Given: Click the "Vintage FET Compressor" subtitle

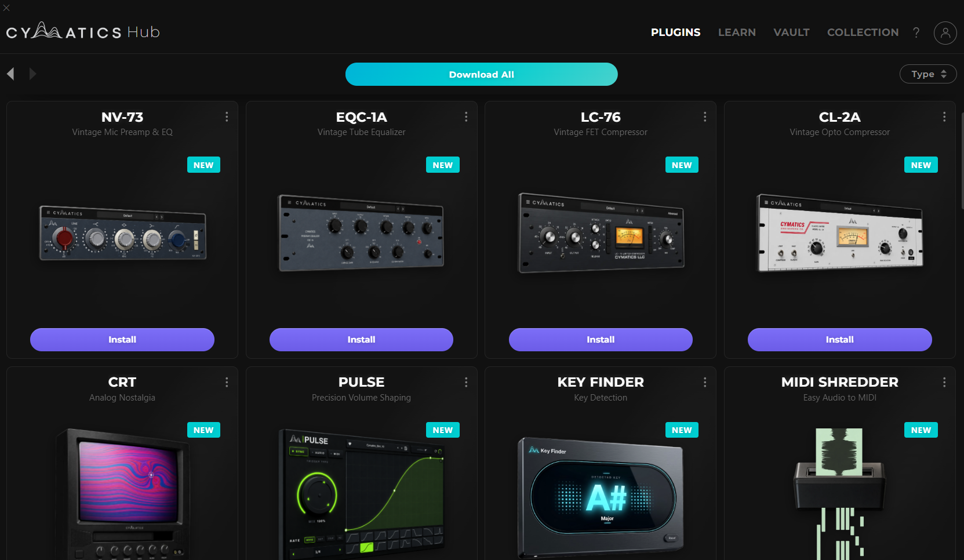Looking at the screenshot, I should [601, 132].
